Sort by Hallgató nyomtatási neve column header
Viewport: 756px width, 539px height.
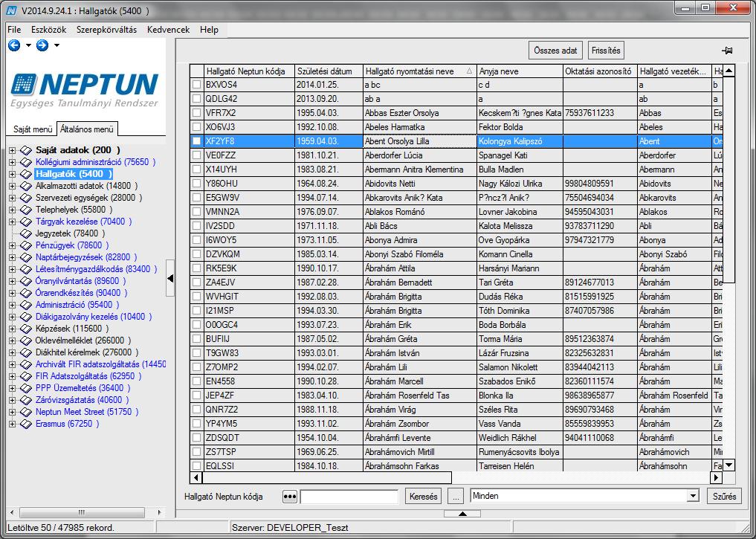pyautogui.click(x=419, y=71)
